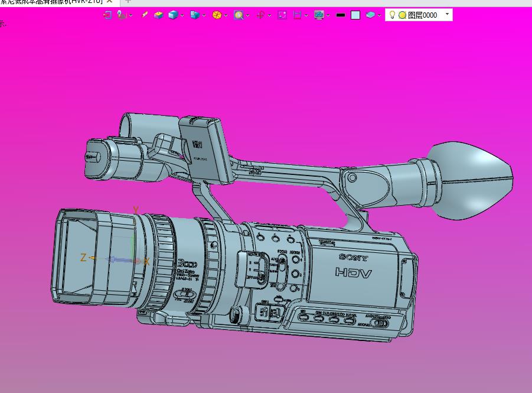This screenshot has height=393, width=532.
Task: Click the shaded blue cube display icon
Action: click(x=173, y=15)
